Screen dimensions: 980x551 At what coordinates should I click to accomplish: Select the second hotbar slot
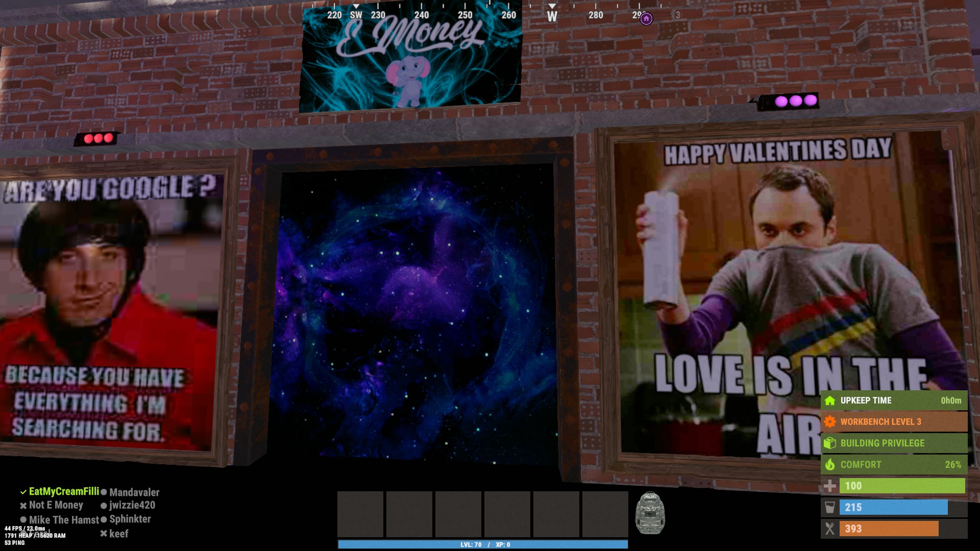[409, 514]
